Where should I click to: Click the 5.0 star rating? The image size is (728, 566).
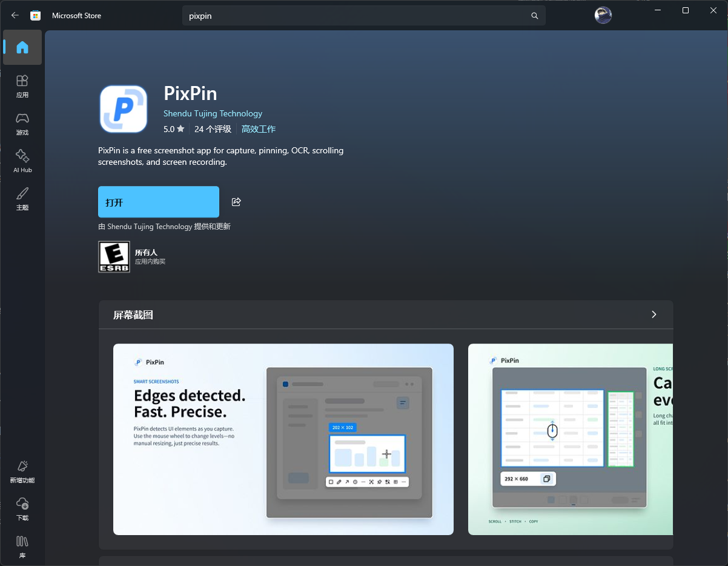pyautogui.click(x=174, y=129)
